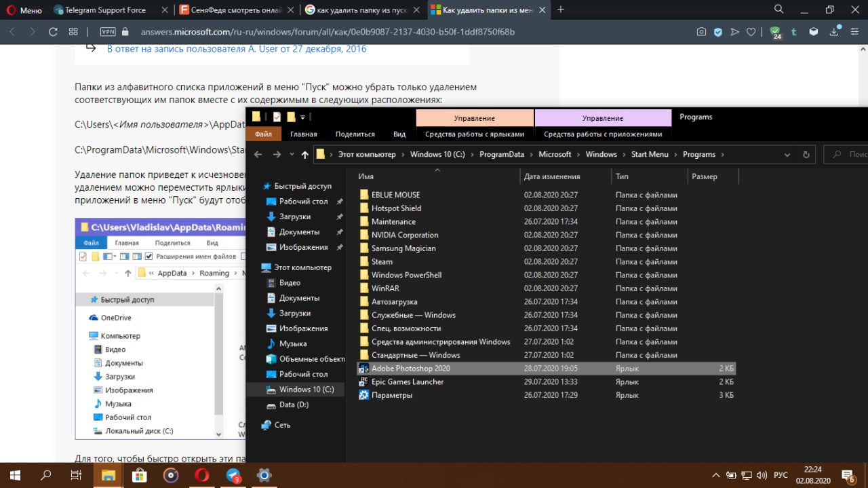Screen dimensions: 868x488
Task: Click the Explorer search box
Action: tap(846, 154)
